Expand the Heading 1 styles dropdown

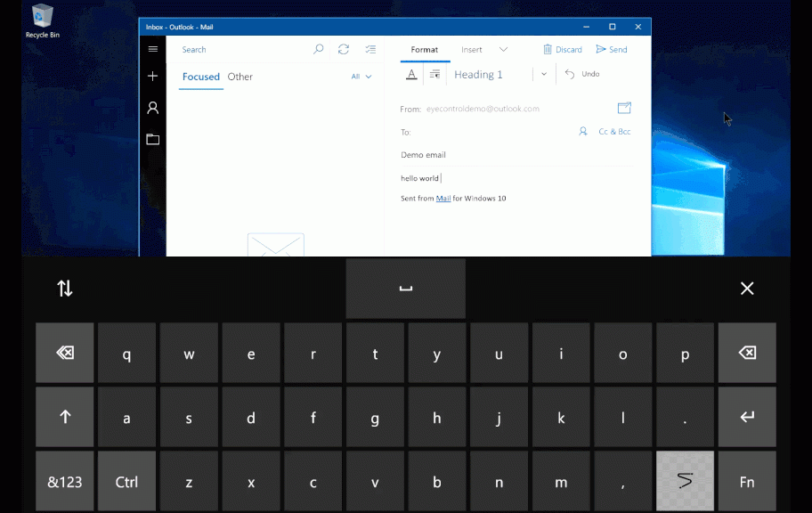coord(544,75)
